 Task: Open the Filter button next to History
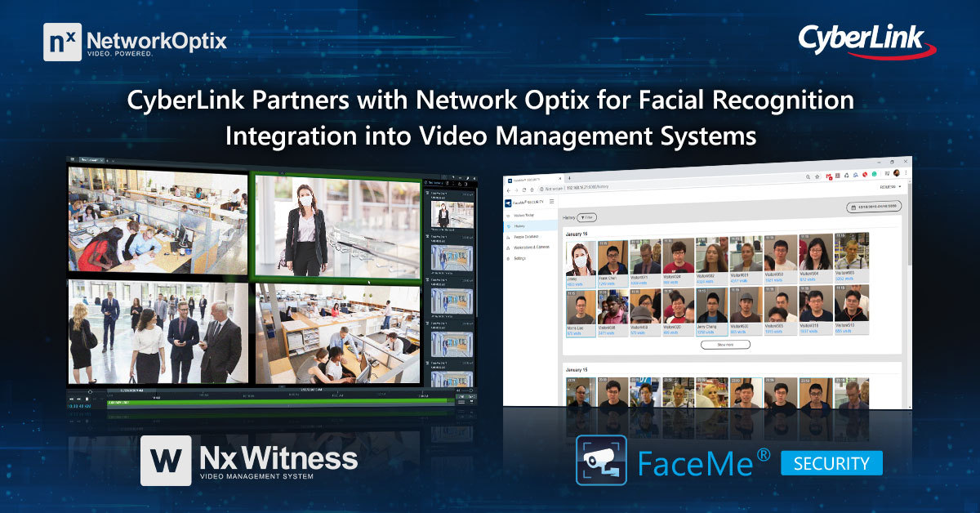click(x=587, y=218)
